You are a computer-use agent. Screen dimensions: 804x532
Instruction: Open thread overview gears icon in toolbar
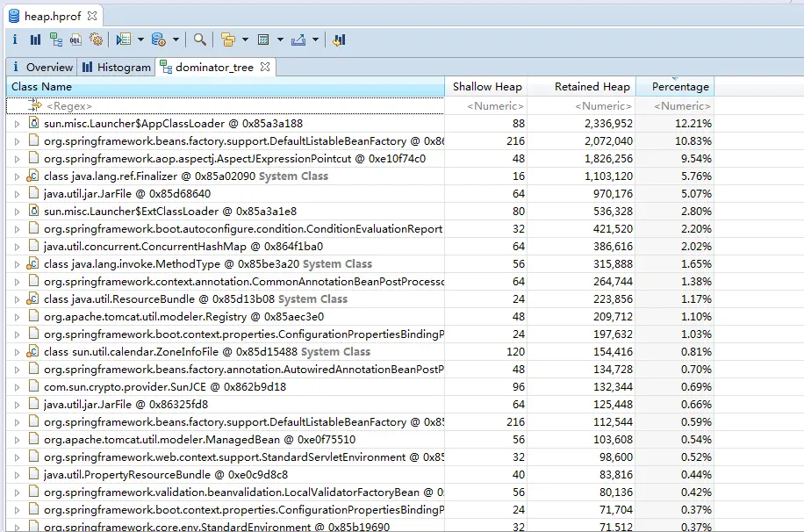[x=96, y=40]
